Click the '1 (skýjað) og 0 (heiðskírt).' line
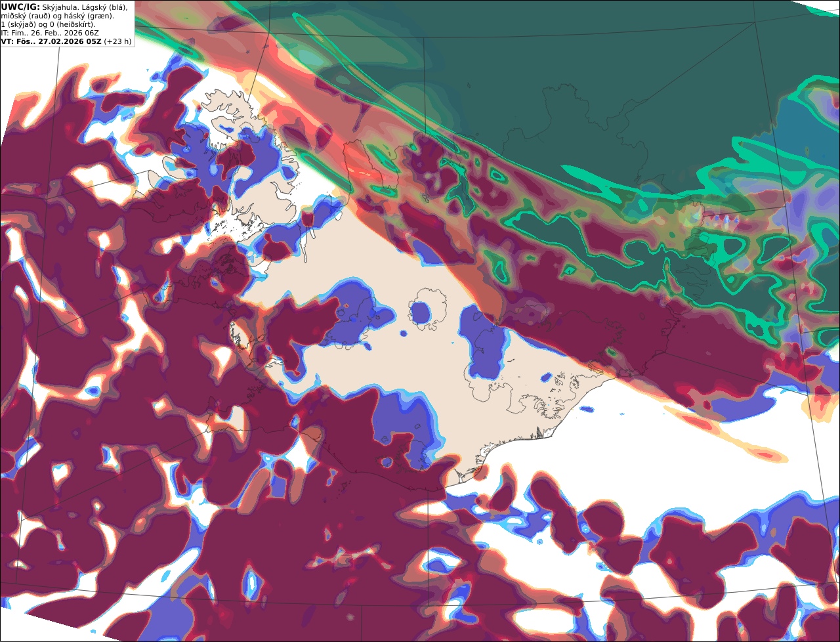This screenshot has height=642, width=840. tap(49, 24)
